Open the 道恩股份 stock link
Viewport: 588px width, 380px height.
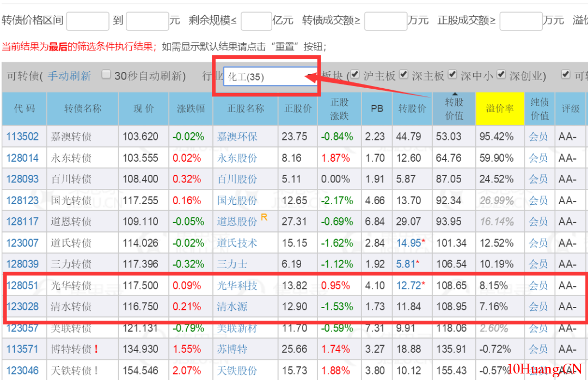[237, 222]
